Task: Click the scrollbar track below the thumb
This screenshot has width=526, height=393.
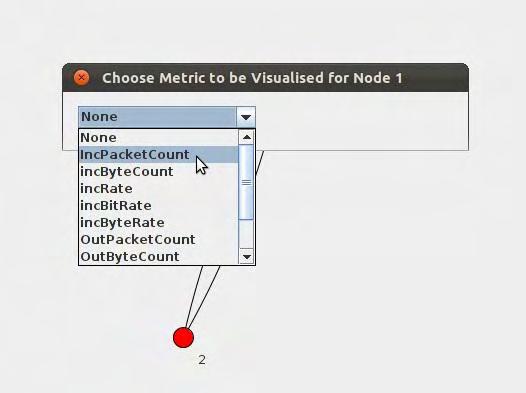Action: click(x=247, y=234)
